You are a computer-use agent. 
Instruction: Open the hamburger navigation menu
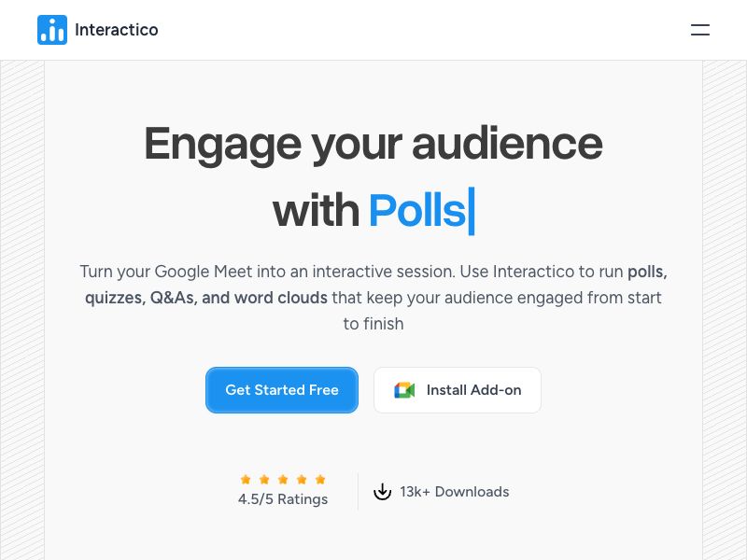click(x=700, y=30)
